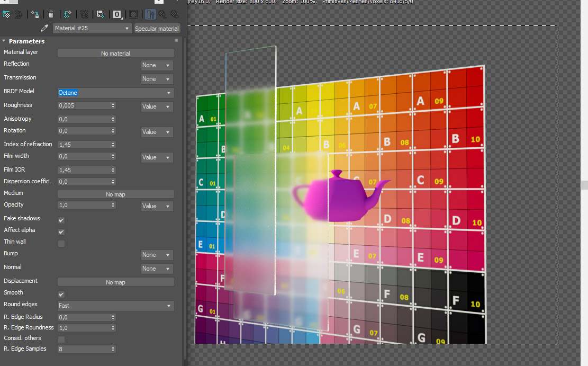The image size is (588, 366).
Task: Click the Put to Library save icon
Action: click(x=100, y=14)
